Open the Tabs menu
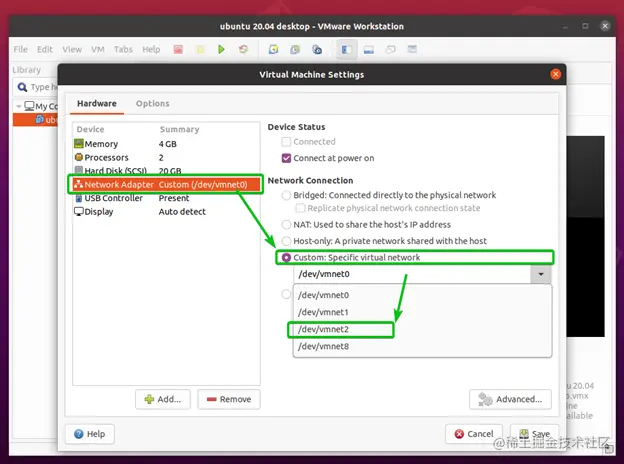Image resolution: width=624 pixels, height=464 pixels. click(x=123, y=49)
